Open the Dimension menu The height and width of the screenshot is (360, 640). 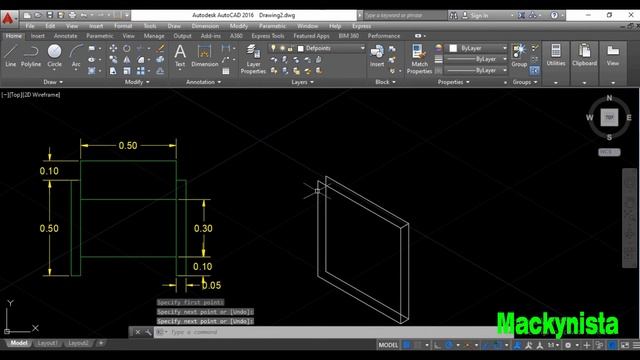pos(205,26)
